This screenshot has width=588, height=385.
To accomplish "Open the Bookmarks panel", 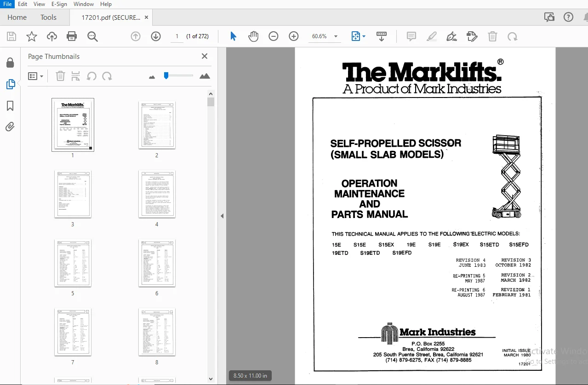I will 10,106.
